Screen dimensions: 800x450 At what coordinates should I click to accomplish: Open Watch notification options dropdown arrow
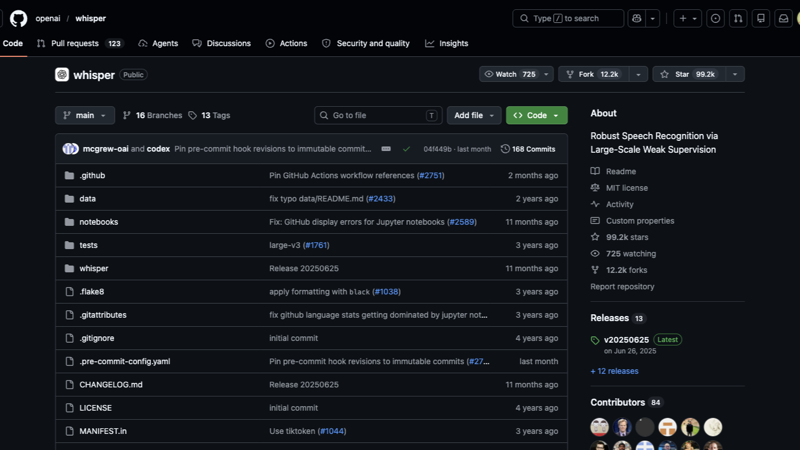(x=546, y=74)
